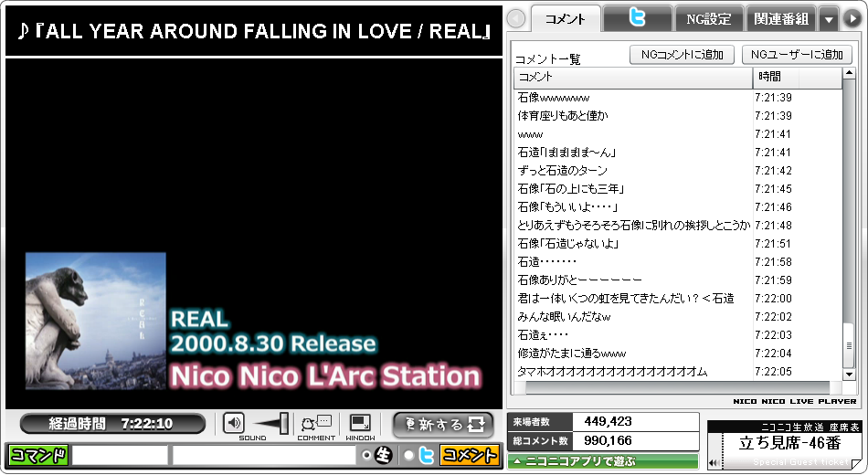
Task: Go to previous tabs with left arrow
Action: 516,19
